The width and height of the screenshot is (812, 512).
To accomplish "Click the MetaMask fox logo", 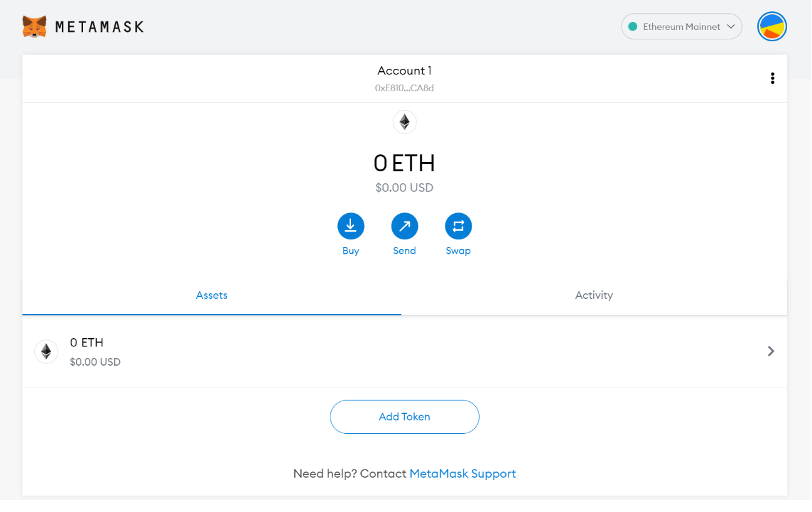I will [34, 26].
